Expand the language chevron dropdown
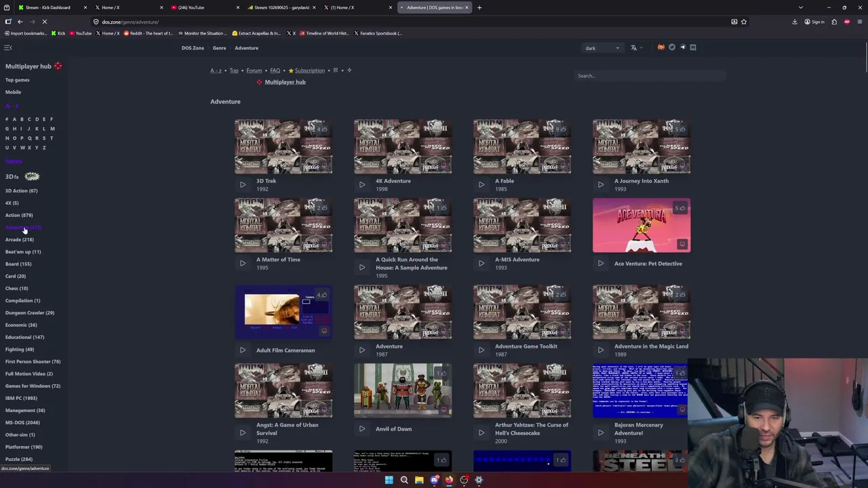This screenshot has height=488, width=868. point(641,48)
